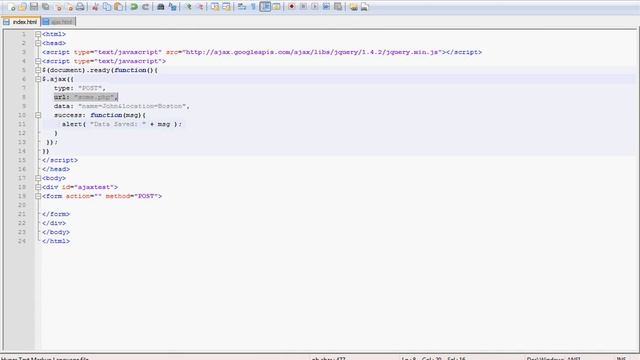Copy selection using the Copy icon
Screen dimensions: 640x360
tap(107, 7)
